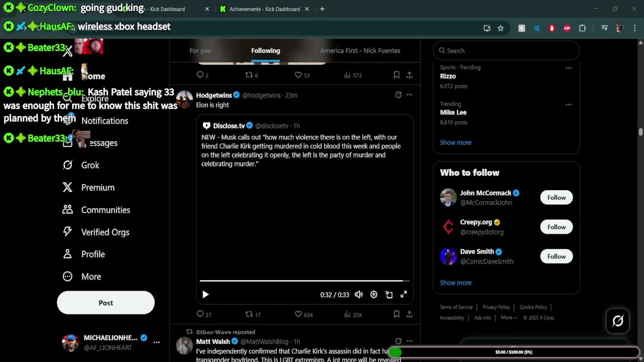Open America First - Nick Fuentes tab
The height and width of the screenshot is (362, 644).
[360, 50]
